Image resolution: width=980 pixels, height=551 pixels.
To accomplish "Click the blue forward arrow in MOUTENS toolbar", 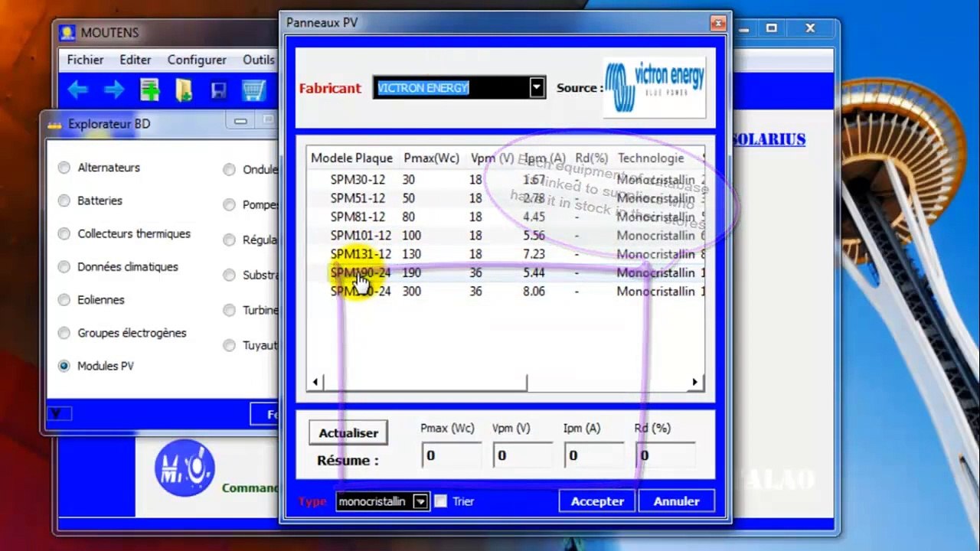I will 114,90.
